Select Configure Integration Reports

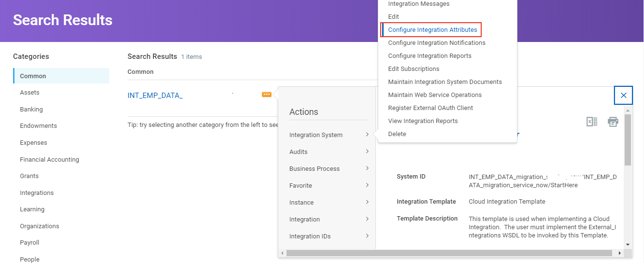(429, 56)
